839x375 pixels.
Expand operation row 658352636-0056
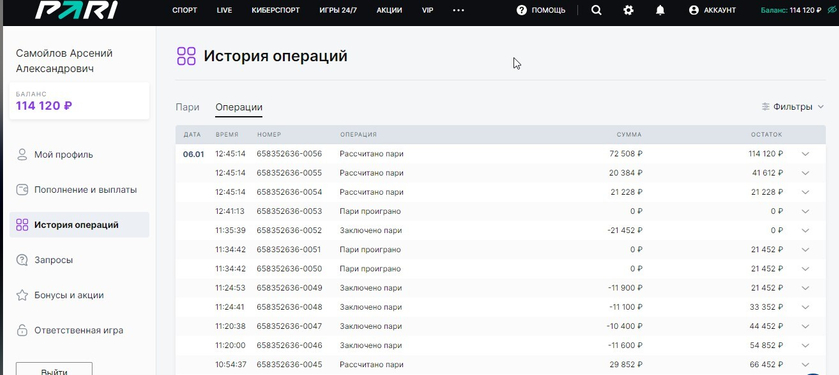point(805,154)
